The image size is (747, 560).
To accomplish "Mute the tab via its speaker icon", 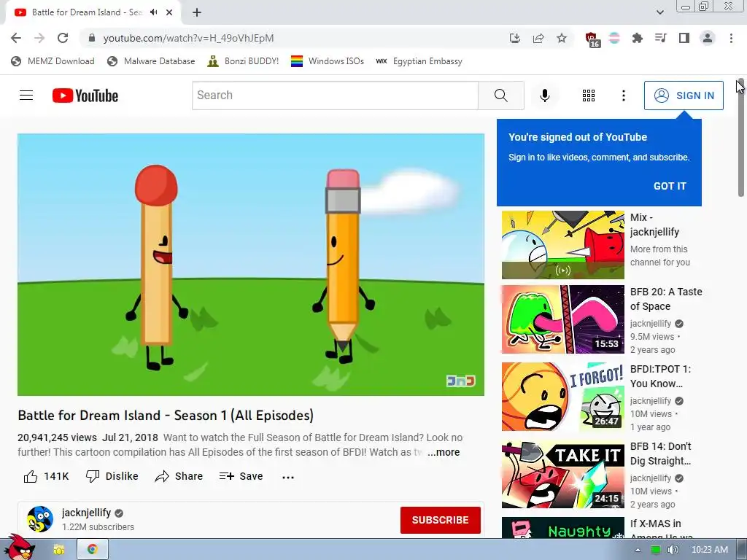I will point(154,12).
